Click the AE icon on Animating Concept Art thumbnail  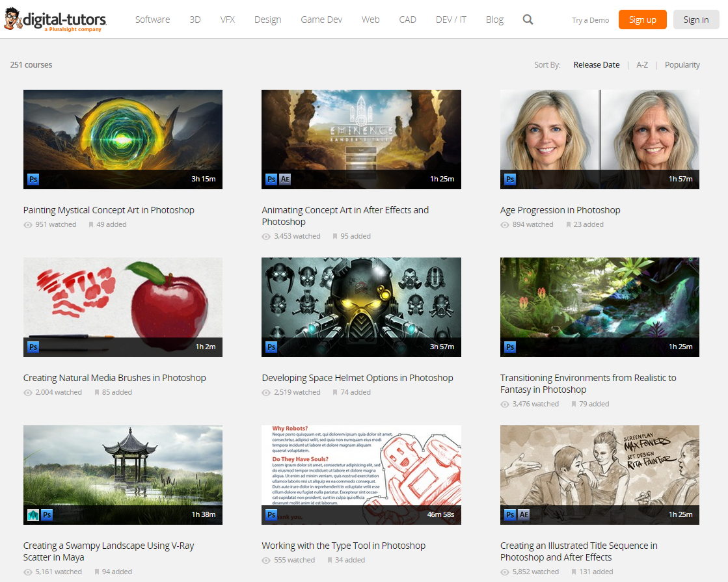point(285,179)
